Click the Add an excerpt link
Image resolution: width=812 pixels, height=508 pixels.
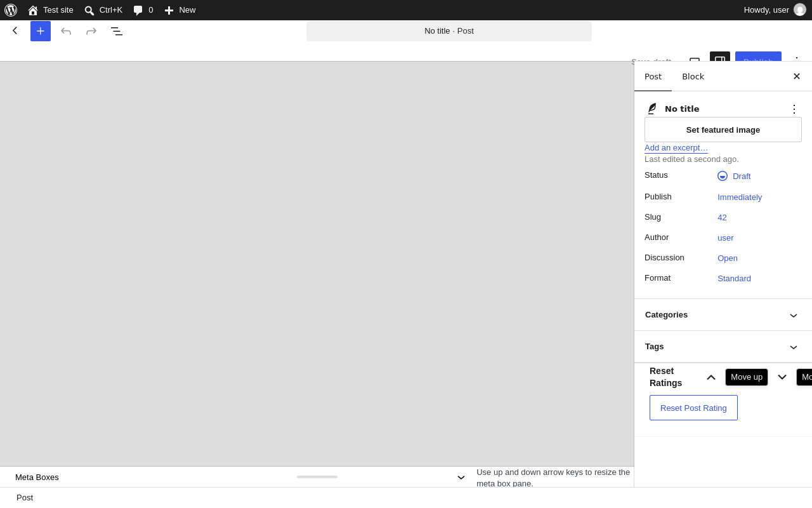click(676, 148)
